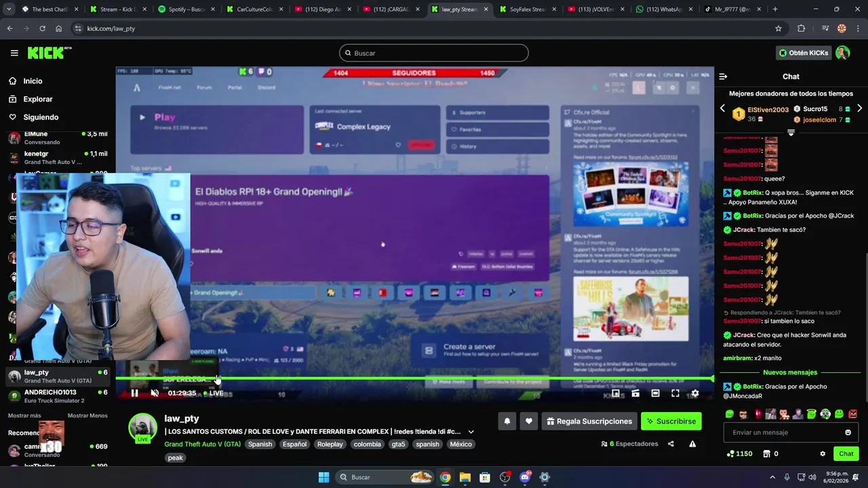The width and height of the screenshot is (868, 488).
Task: Open the Obtén KICKs button
Action: pyautogui.click(x=803, y=53)
